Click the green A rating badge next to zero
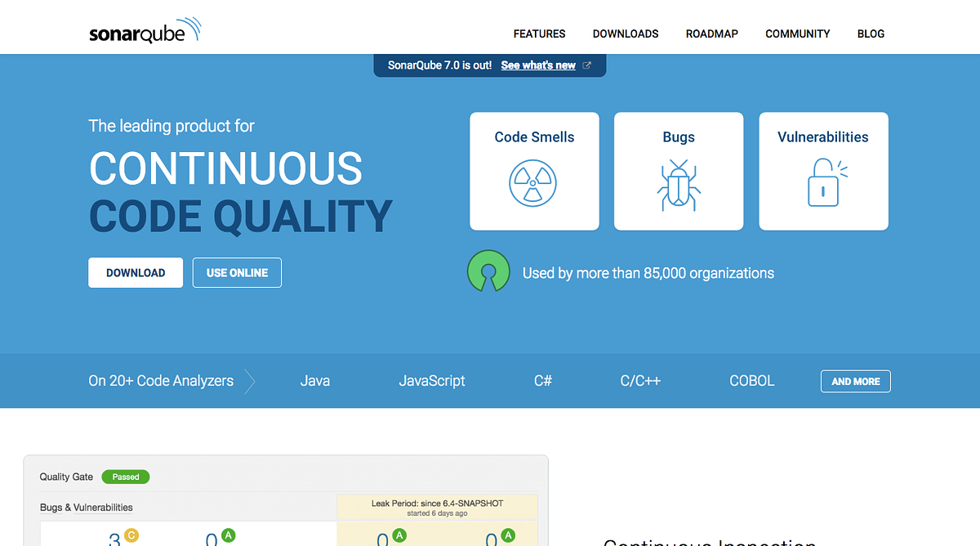980x546 pixels. point(227,534)
